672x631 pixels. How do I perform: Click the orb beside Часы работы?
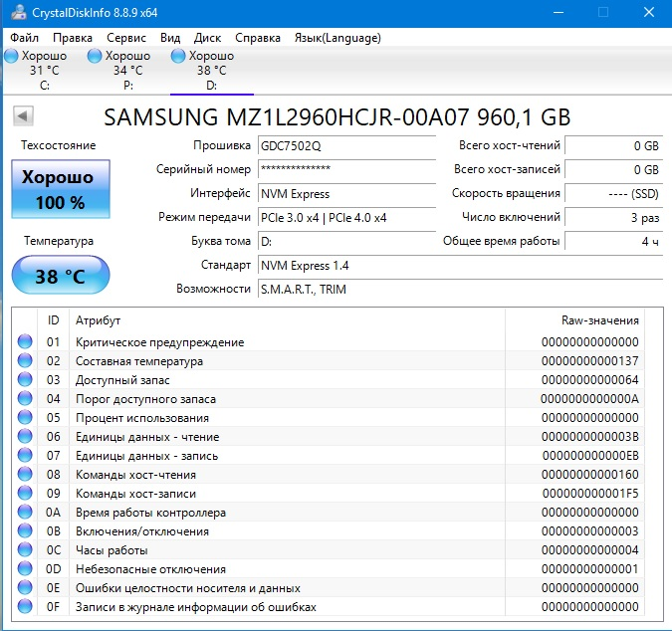[x=25, y=549]
